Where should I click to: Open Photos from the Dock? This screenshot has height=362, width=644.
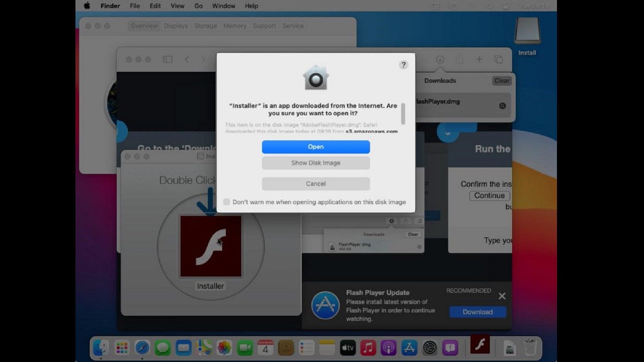(224, 347)
